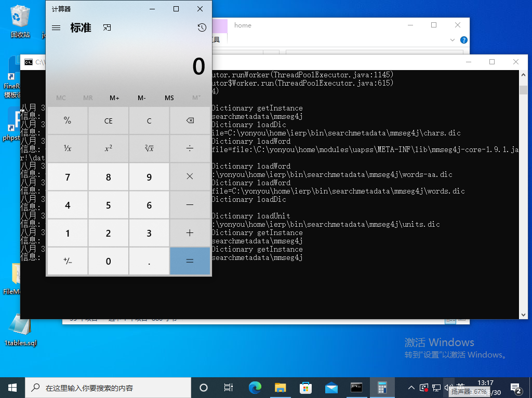The height and width of the screenshot is (398, 532).
Task: Open Task View on taskbar
Action: click(x=229, y=388)
